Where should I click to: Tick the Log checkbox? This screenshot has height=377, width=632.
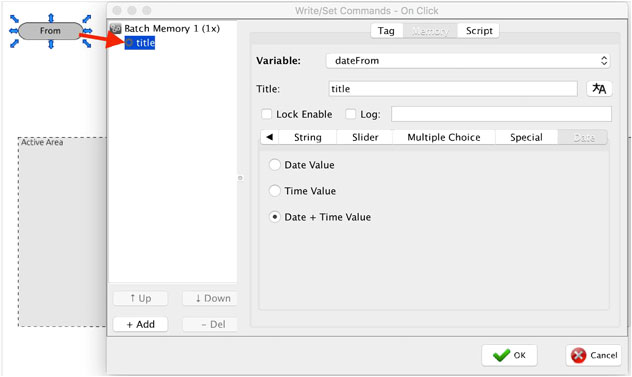click(351, 114)
